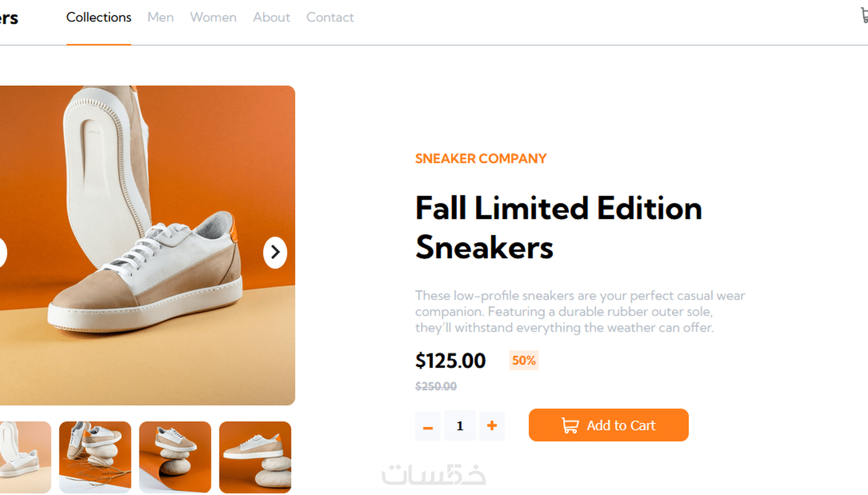Click the Add to Cart button
The height and width of the screenshot is (495, 868).
pos(608,425)
